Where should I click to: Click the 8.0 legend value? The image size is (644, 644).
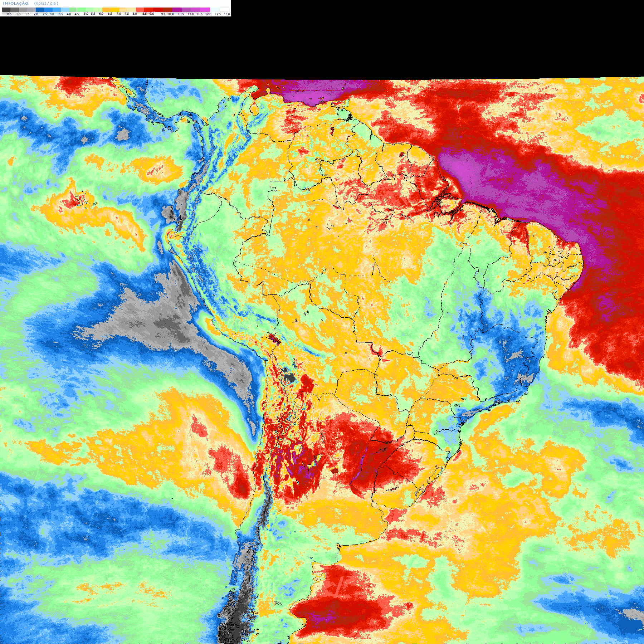tap(135, 14)
